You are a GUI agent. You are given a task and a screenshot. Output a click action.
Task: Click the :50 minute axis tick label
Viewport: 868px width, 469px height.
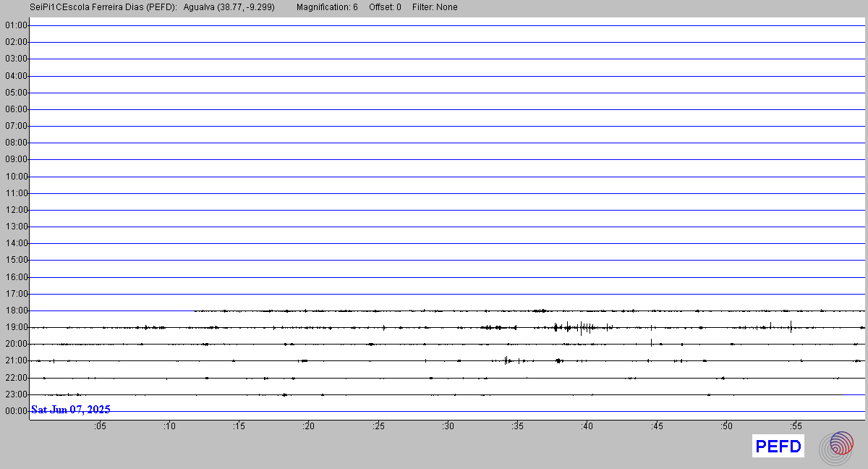[726, 426]
